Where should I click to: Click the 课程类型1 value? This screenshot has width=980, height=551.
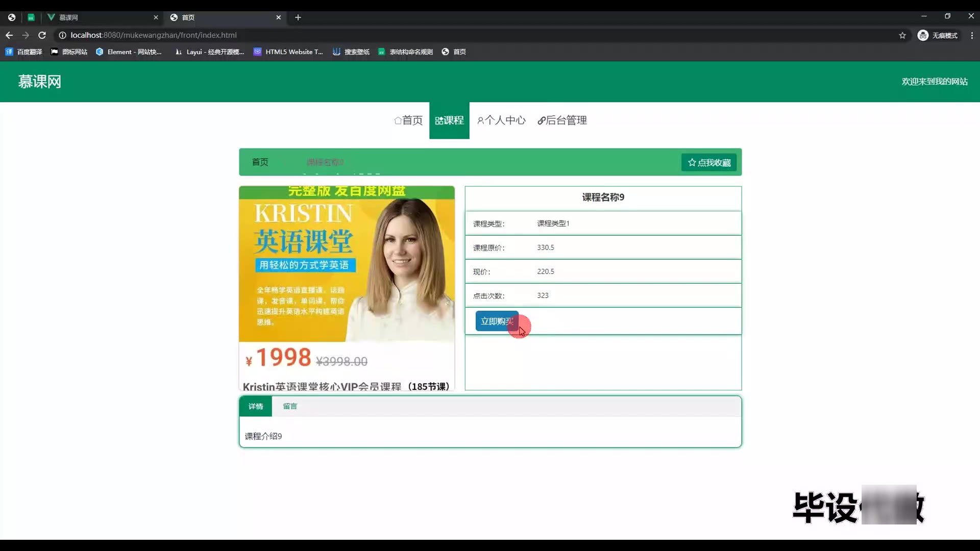point(553,223)
